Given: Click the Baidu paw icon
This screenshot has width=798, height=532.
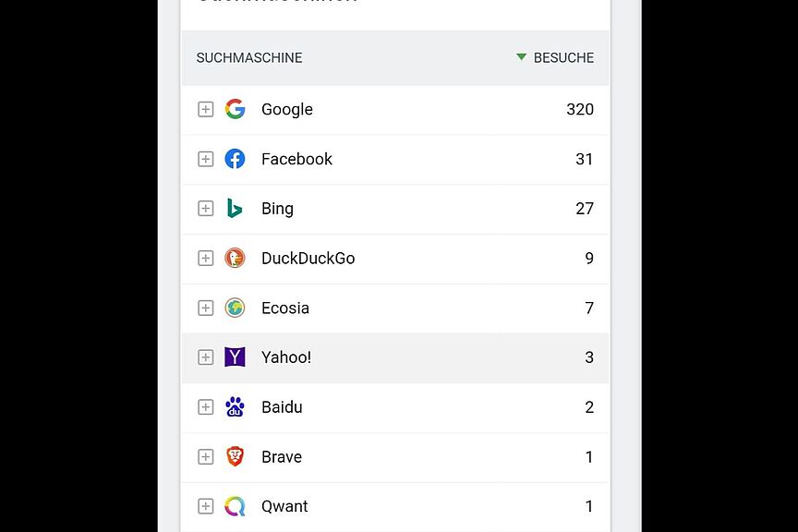Looking at the screenshot, I should 236,407.
